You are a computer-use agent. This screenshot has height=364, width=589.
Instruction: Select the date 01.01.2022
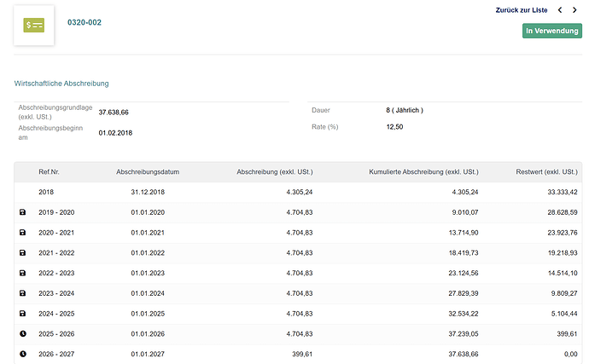click(x=148, y=253)
